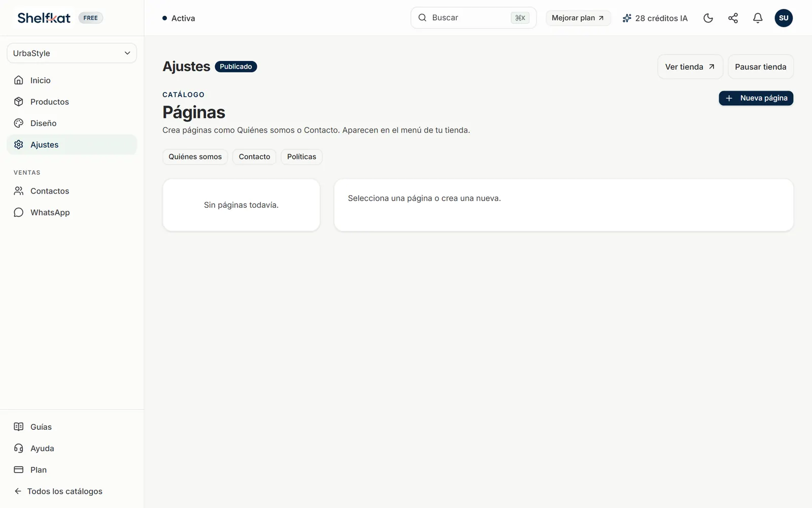Click the sparkle IA credits icon
812x508 pixels.
click(x=627, y=18)
